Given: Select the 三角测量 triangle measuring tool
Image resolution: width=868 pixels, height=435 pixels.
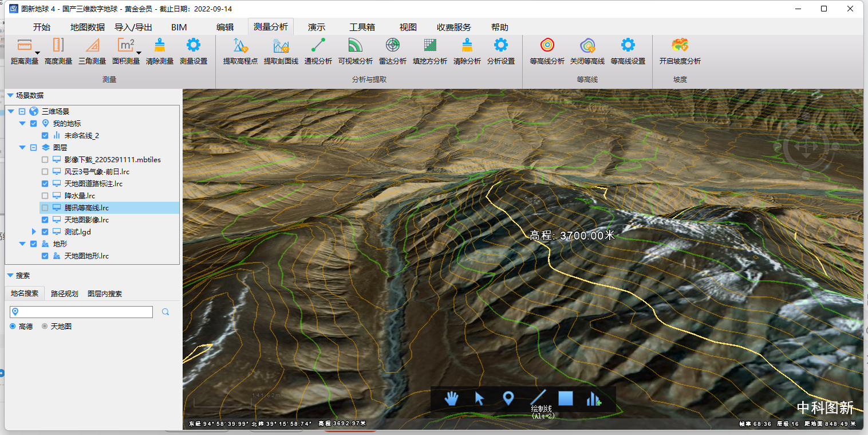Looking at the screenshot, I should pyautogui.click(x=92, y=52).
